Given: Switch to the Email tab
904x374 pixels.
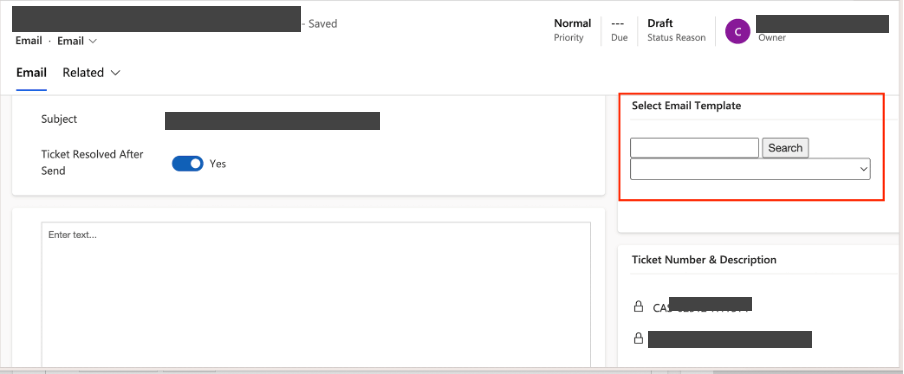Looking at the screenshot, I should (31, 73).
